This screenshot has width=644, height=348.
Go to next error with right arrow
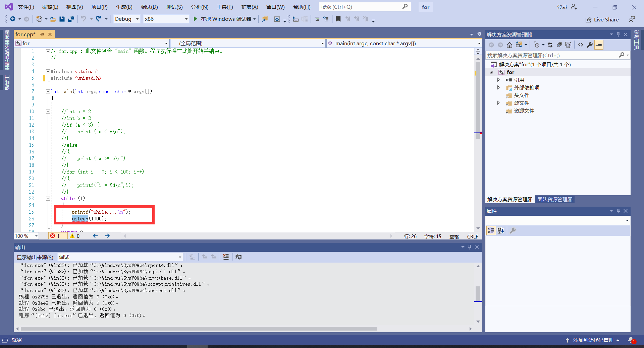[x=107, y=236]
